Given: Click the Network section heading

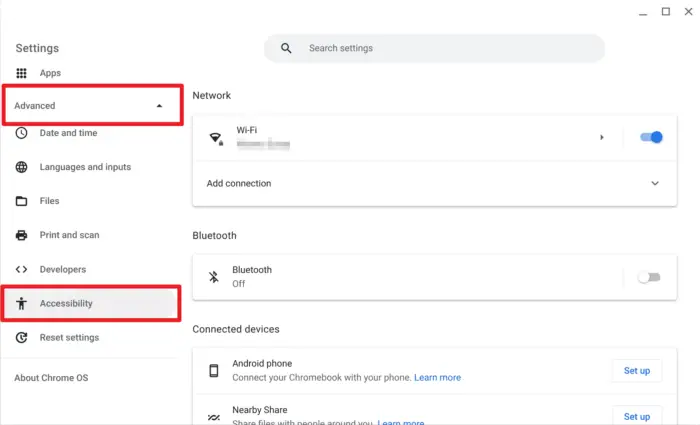Looking at the screenshot, I should pos(212,96).
